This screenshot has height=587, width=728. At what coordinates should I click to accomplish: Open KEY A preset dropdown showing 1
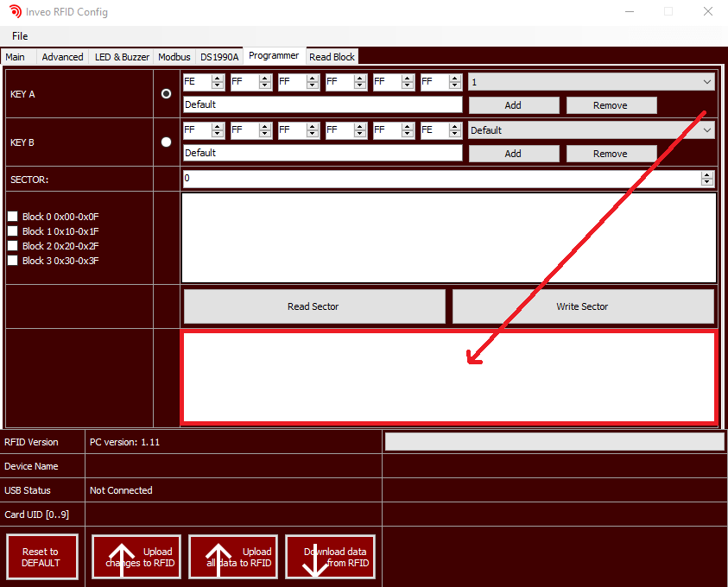pyautogui.click(x=592, y=82)
